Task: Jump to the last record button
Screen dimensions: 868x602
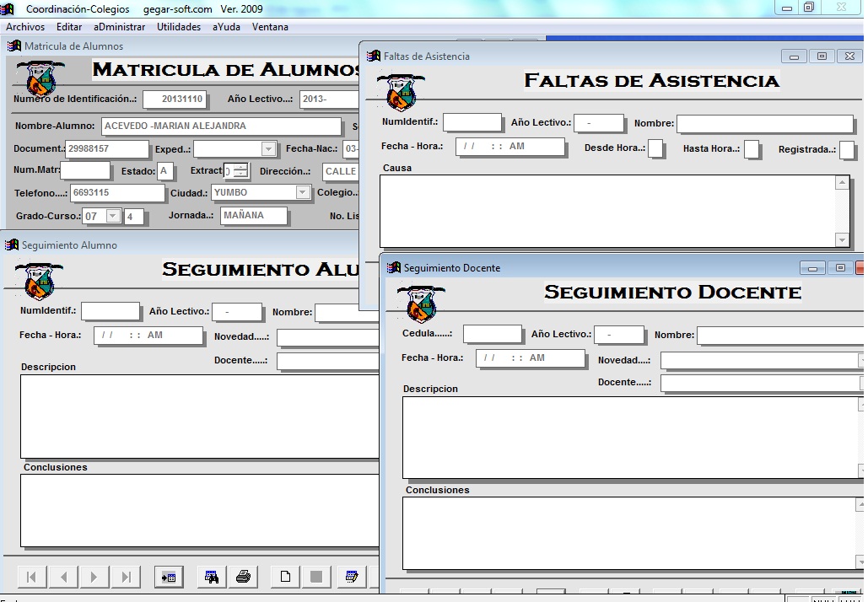Action: point(126,577)
